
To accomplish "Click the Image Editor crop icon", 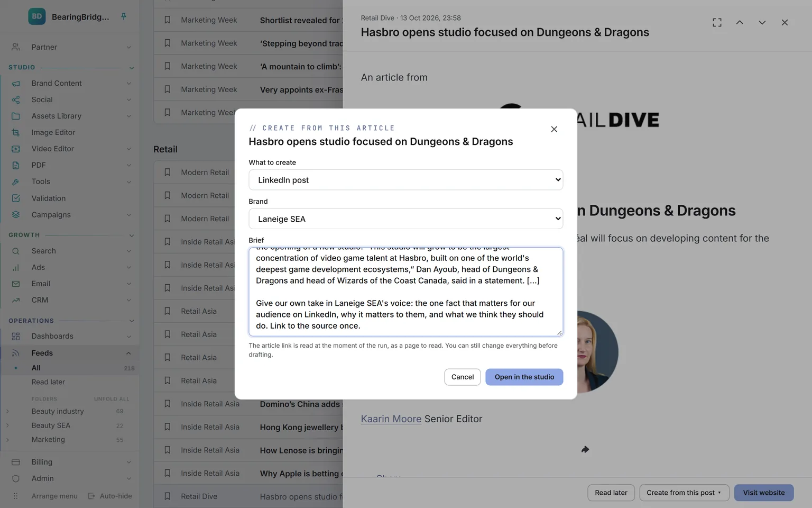I will point(16,132).
